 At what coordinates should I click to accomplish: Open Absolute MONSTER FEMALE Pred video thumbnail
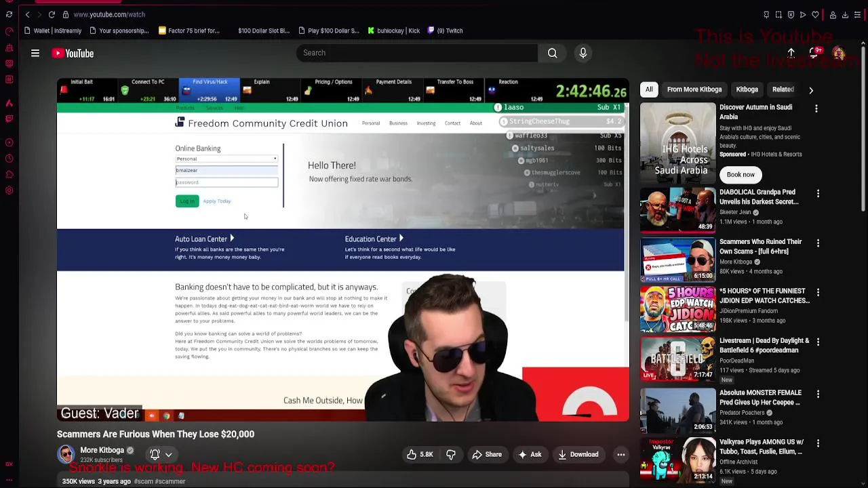click(677, 410)
